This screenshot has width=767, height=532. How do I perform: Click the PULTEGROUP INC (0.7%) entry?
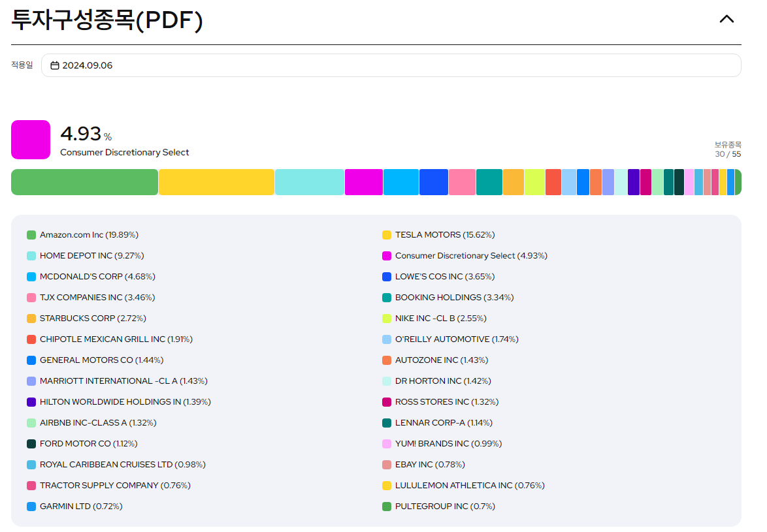pyautogui.click(x=439, y=507)
